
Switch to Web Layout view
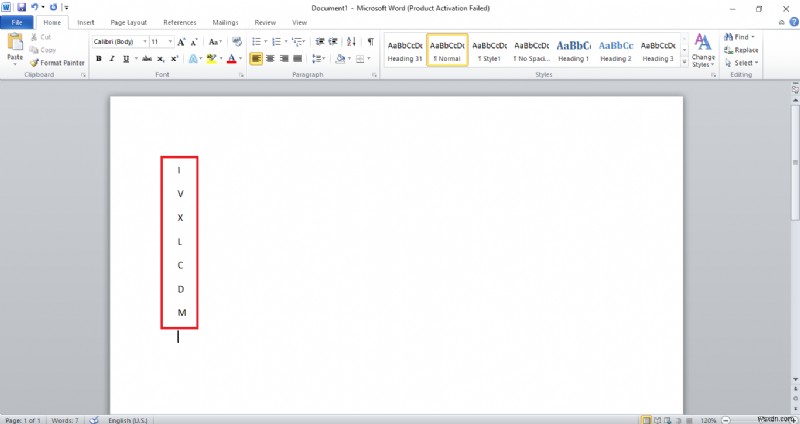pyautogui.click(x=667, y=420)
